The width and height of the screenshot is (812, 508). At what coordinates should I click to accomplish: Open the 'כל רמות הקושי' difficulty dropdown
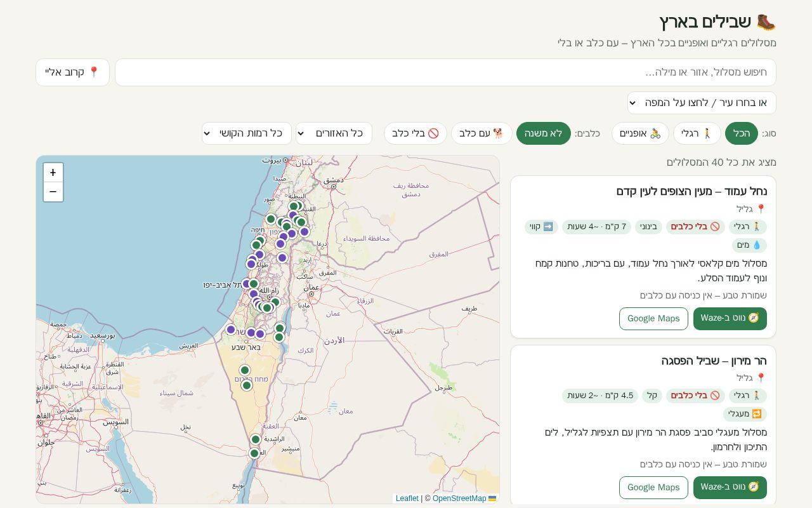tap(247, 133)
